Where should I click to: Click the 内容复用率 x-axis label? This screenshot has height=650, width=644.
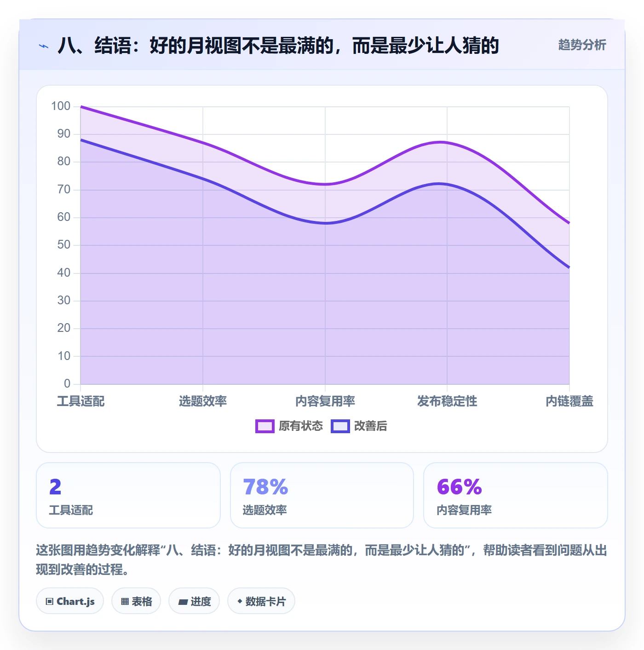pos(325,401)
